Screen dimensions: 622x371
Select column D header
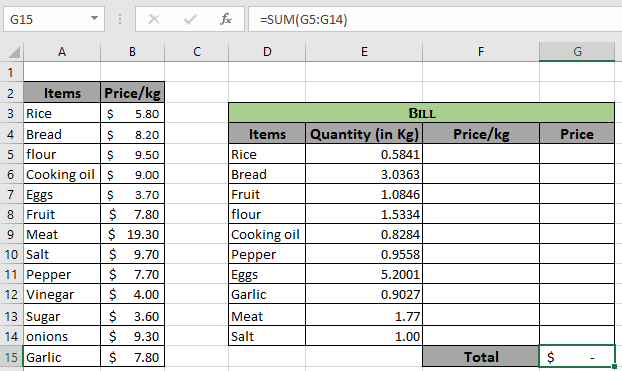(x=267, y=52)
